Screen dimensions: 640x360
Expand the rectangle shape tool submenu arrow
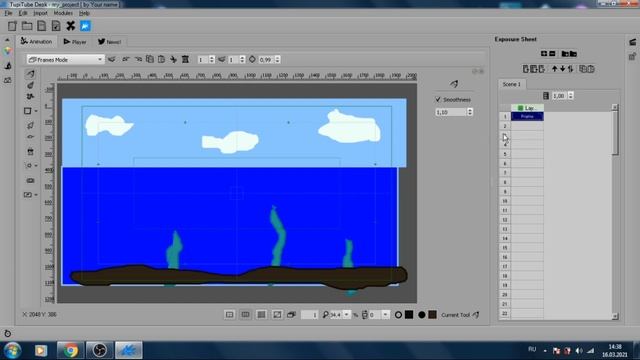click(36, 111)
